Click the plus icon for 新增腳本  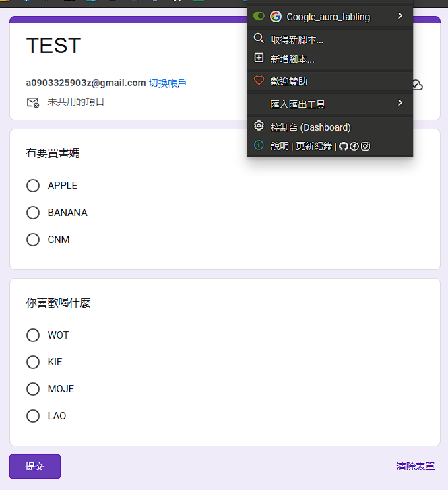259,59
